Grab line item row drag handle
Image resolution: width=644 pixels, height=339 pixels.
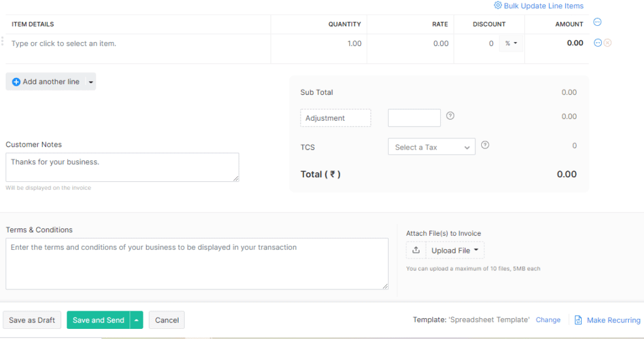click(x=3, y=41)
